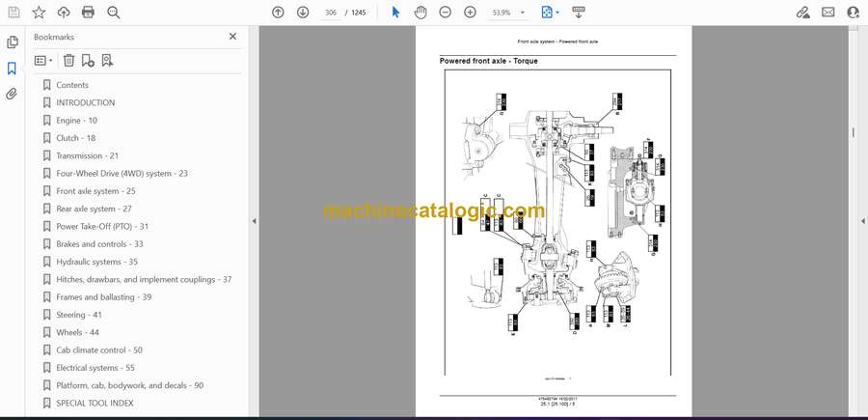Find the current bookmark icon
The height and width of the screenshot is (420, 868).
pyautogui.click(x=107, y=61)
